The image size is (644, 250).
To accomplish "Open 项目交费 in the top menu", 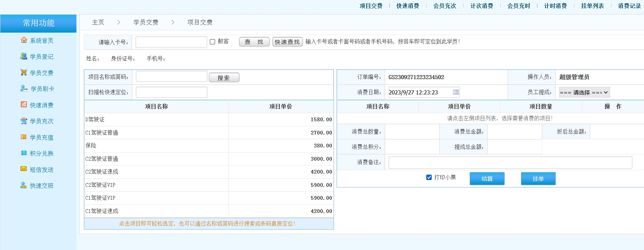I will [x=371, y=6].
